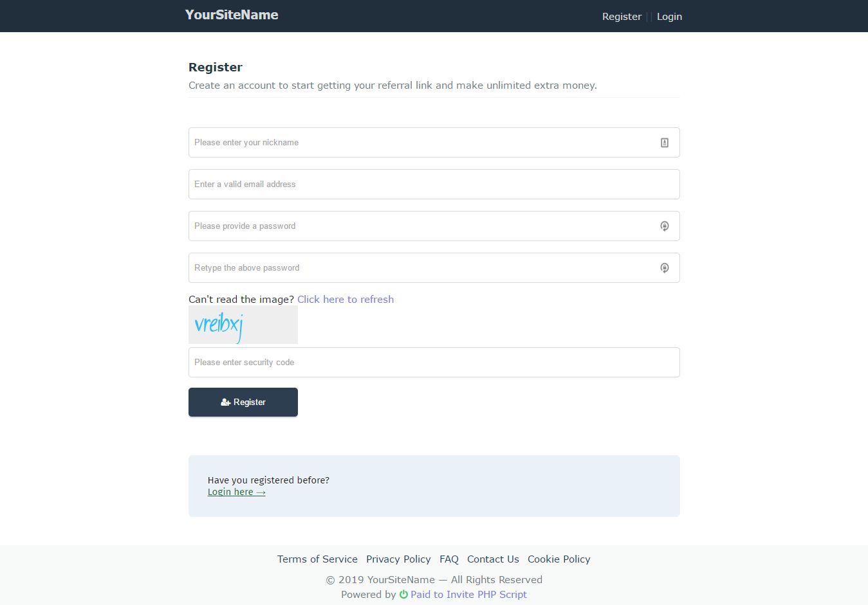Open 'Paid to Invite PHP Script' link
The width and height of the screenshot is (868, 605).
(x=468, y=595)
